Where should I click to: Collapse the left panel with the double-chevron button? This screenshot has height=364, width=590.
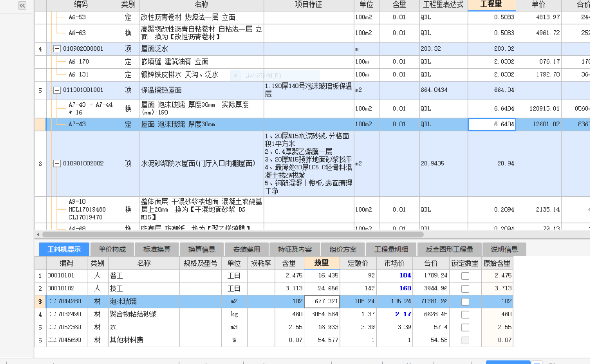[22, 5]
